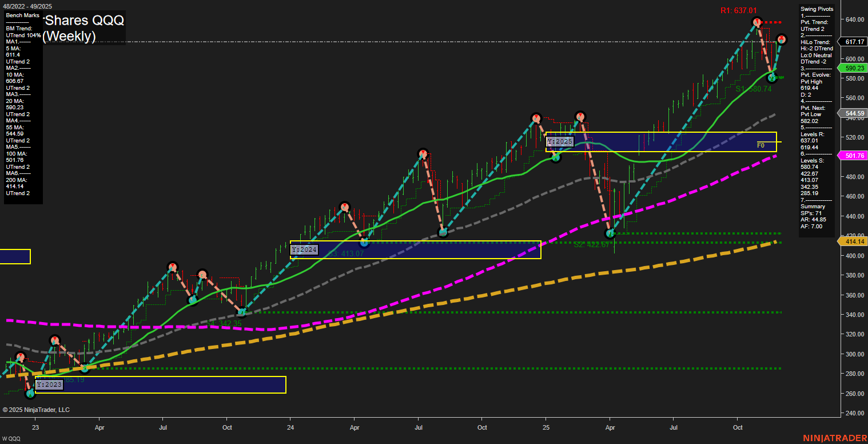The height and width of the screenshot is (444, 868).
Task: Click the swing low pivot marker near S2: 422.67
Action: pyautogui.click(x=610, y=233)
